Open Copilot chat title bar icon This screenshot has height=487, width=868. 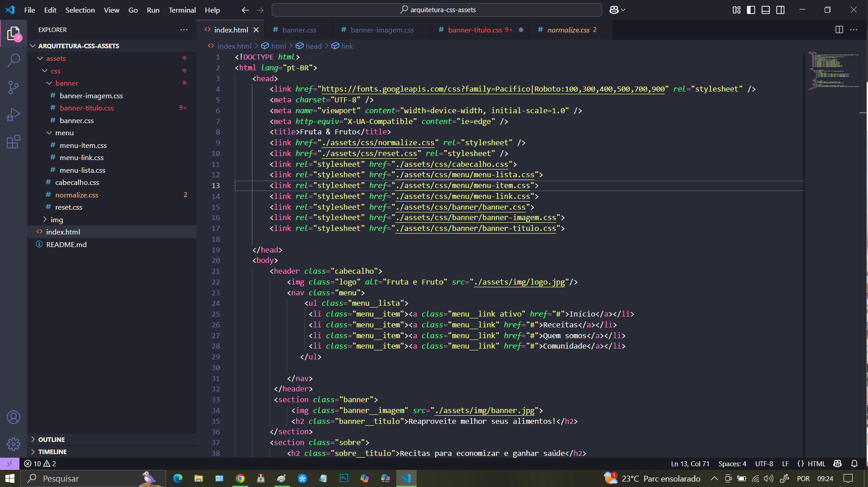[613, 10]
